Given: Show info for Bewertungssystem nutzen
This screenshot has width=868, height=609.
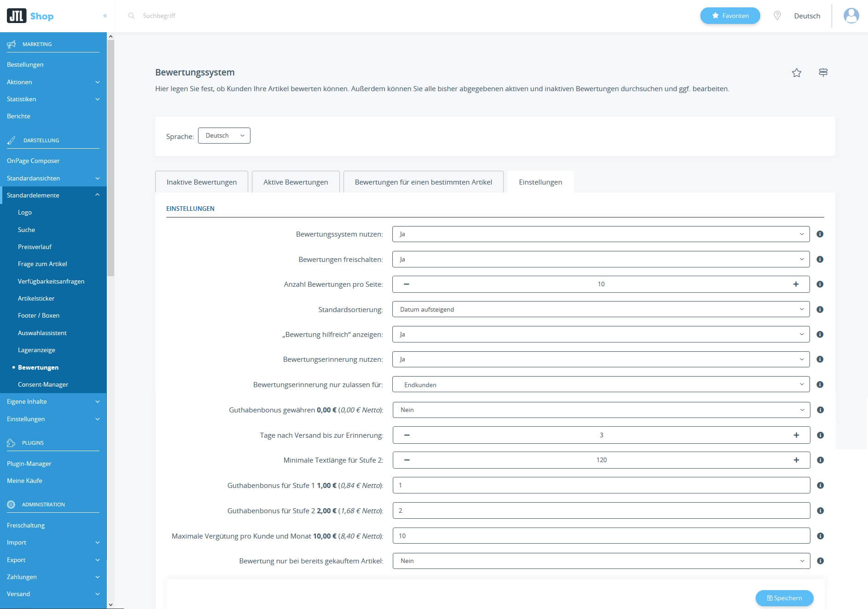Looking at the screenshot, I should click(820, 234).
